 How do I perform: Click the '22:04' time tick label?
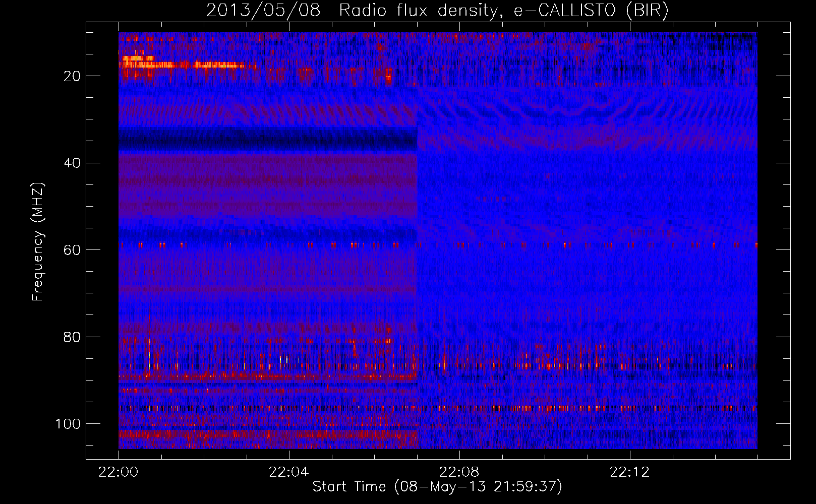(x=288, y=472)
